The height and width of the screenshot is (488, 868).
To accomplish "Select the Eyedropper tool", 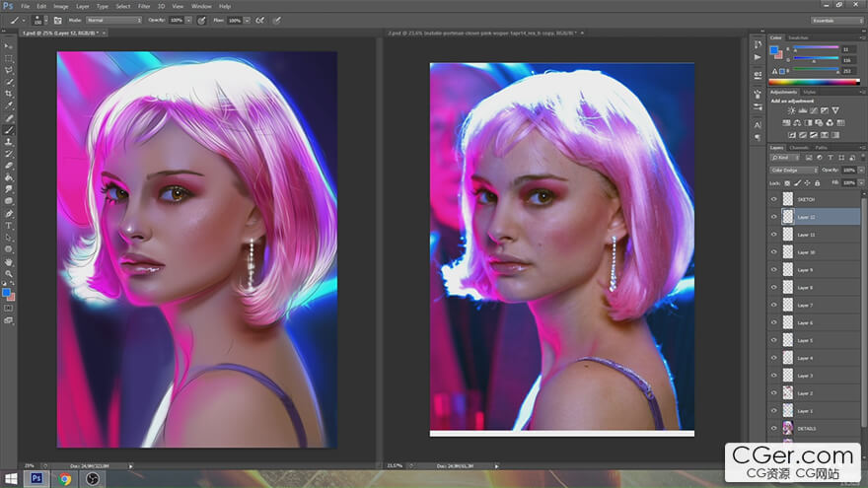I will (x=8, y=105).
